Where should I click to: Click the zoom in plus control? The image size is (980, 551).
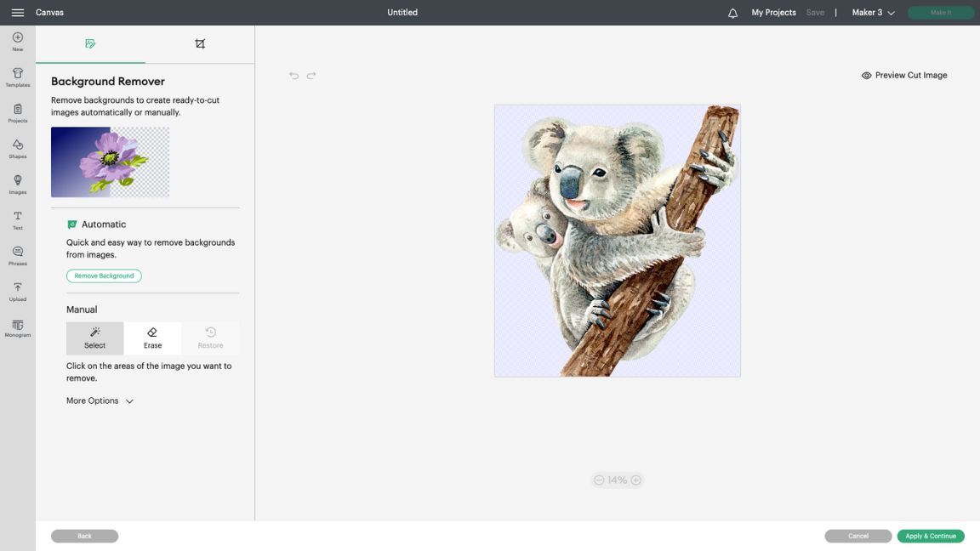tap(635, 480)
